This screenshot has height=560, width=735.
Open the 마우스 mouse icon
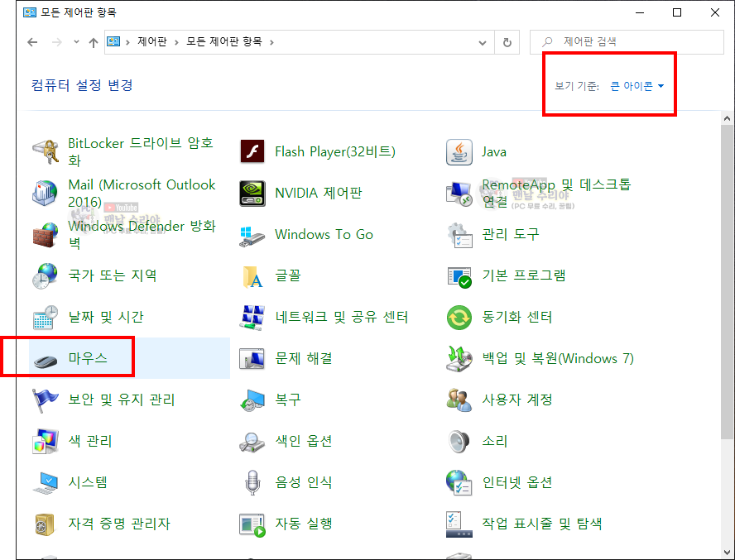coord(46,361)
